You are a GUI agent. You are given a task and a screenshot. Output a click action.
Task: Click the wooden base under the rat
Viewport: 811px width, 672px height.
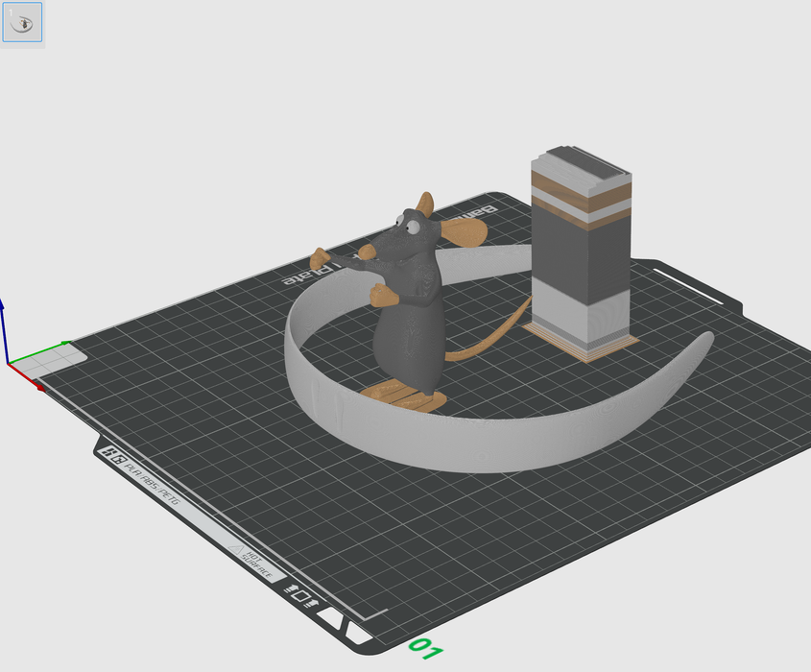click(x=403, y=394)
